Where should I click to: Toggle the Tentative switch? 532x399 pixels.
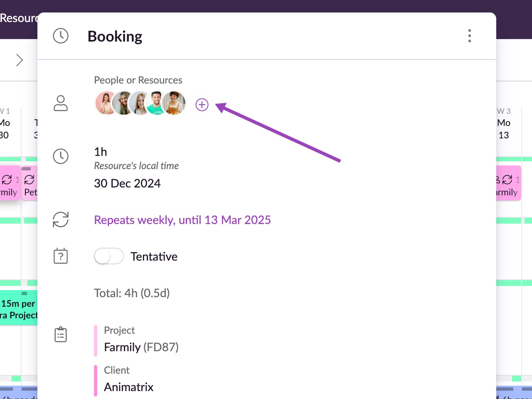click(x=108, y=256)
